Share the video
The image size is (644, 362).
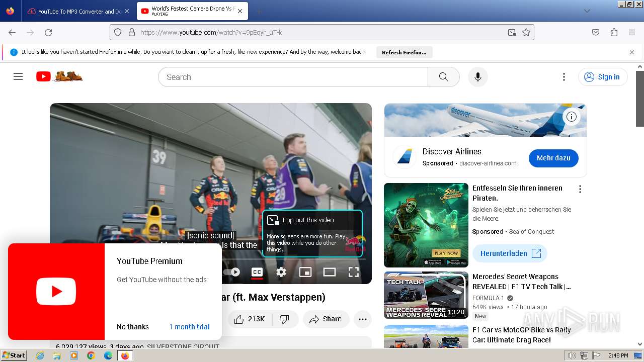tap(326, 319)
